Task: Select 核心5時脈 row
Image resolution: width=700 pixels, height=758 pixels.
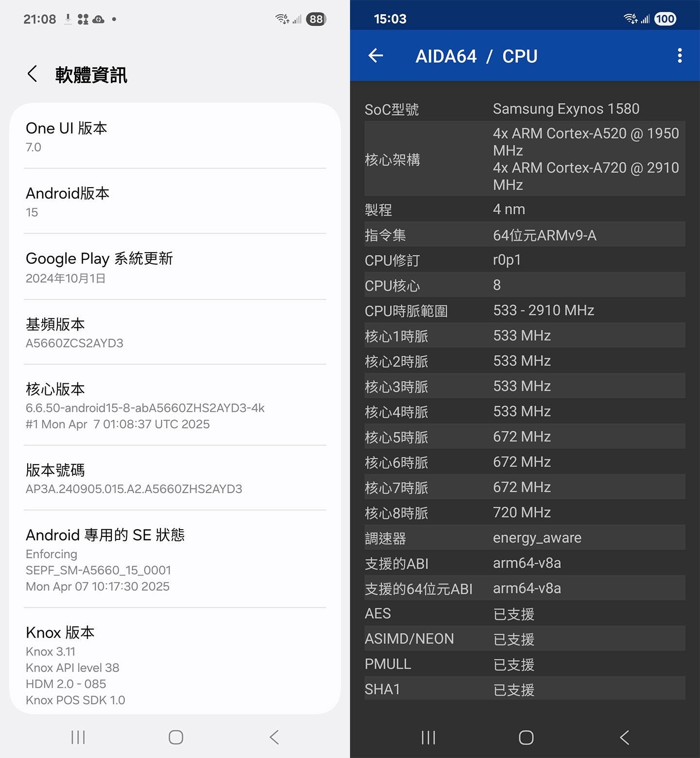Action: coord(525,436)
